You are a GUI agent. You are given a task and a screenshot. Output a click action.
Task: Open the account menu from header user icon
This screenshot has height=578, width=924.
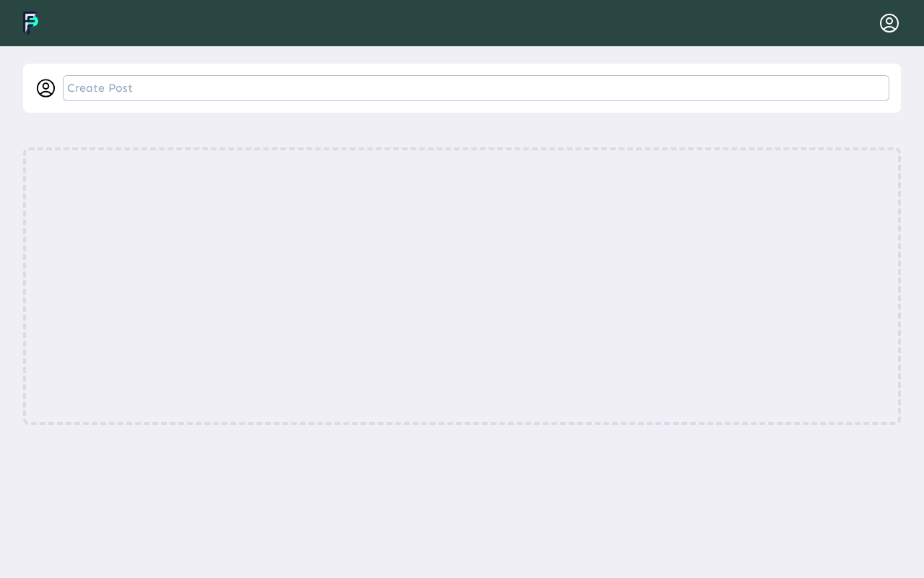[x=889, y=23]
